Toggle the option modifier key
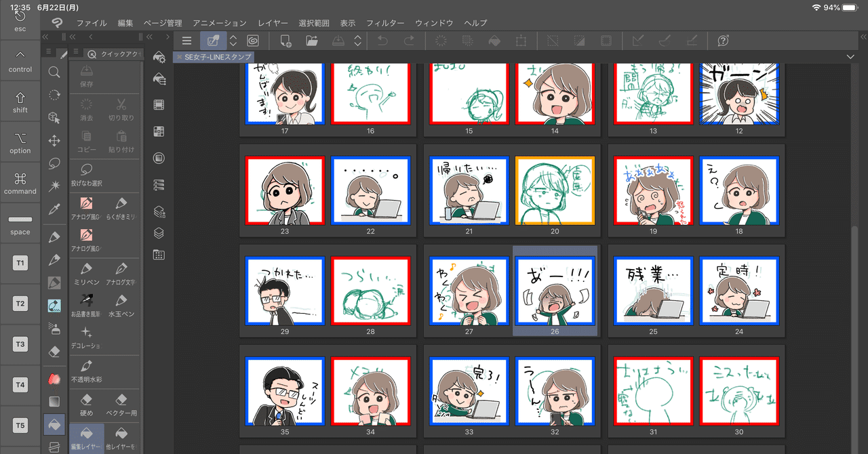The image size is (868, 454). [20, 142]
